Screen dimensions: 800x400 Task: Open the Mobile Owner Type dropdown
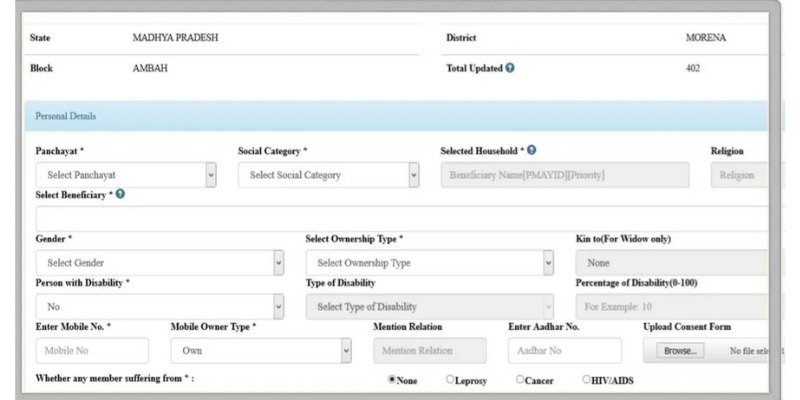point(261,351)
